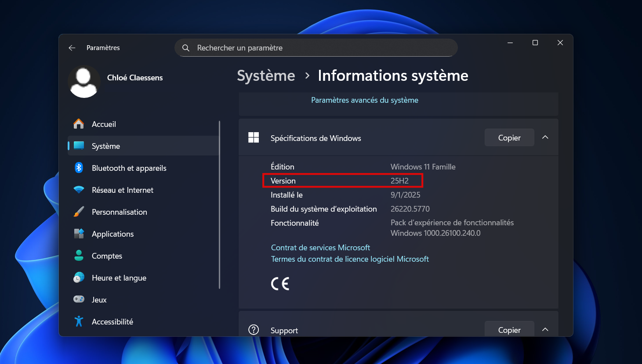Collapse Système navigation via search magnifier icon
642x364 pixels.
coord(186,48)
